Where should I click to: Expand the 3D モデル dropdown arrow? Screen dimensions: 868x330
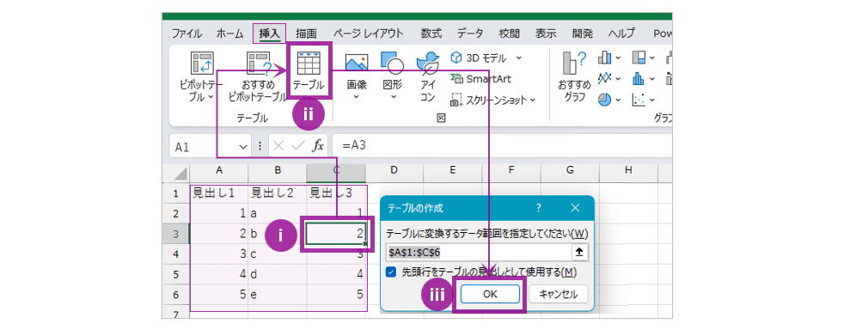(x=518, y=58)
